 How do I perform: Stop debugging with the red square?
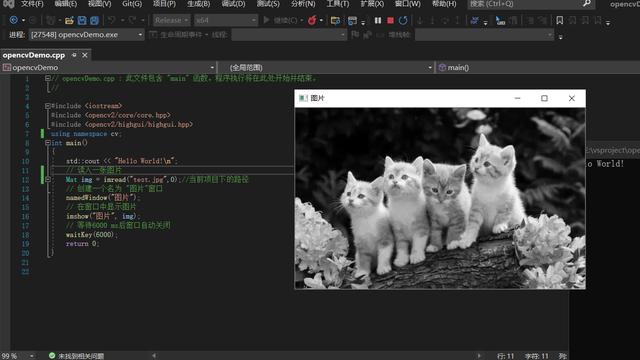coord(390,20)
